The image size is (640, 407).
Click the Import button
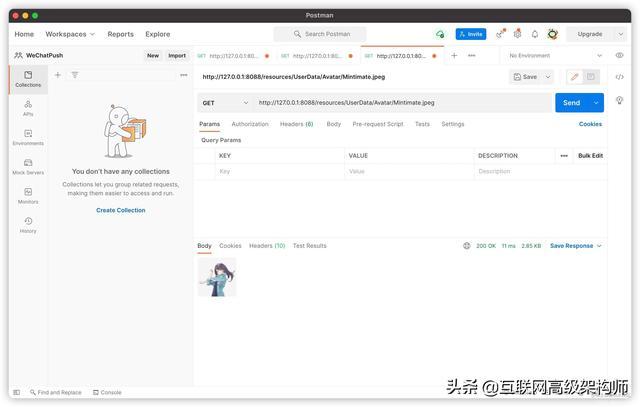pos(177,56)
